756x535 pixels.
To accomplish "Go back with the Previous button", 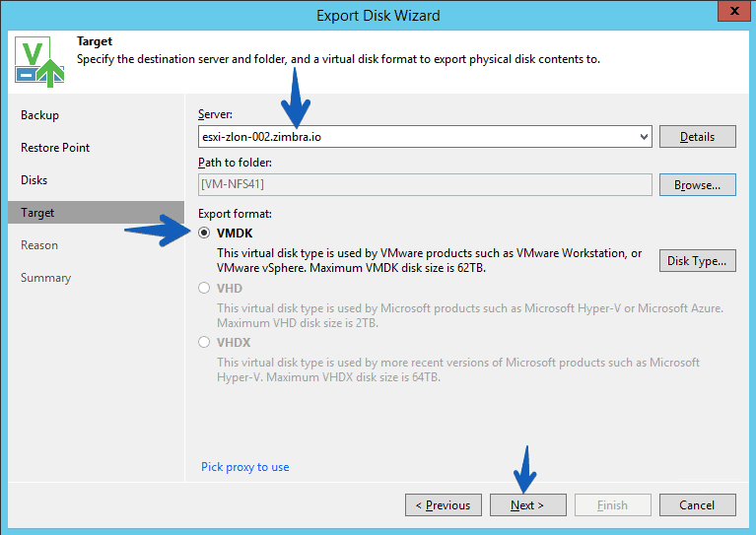I will pyautogui.click(x=444, y=505).
